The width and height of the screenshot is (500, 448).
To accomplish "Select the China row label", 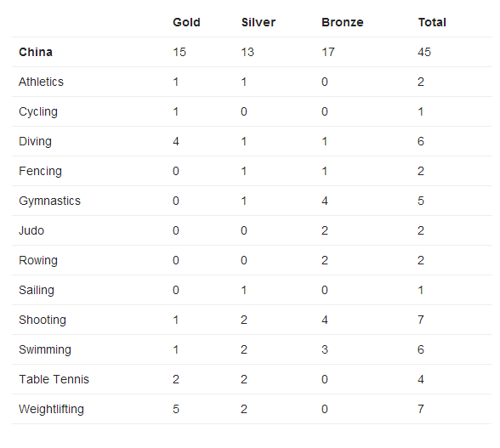I will pyautogui.click(x=36, y=52).
